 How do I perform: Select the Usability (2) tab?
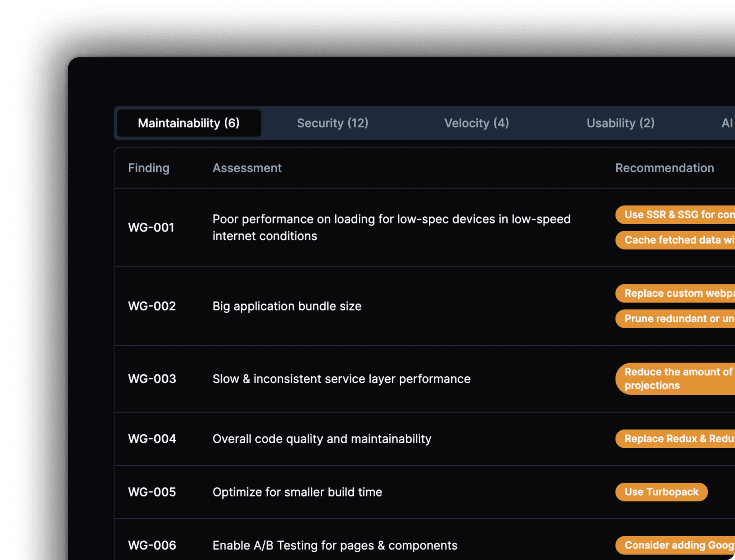[x=620, y=123]
